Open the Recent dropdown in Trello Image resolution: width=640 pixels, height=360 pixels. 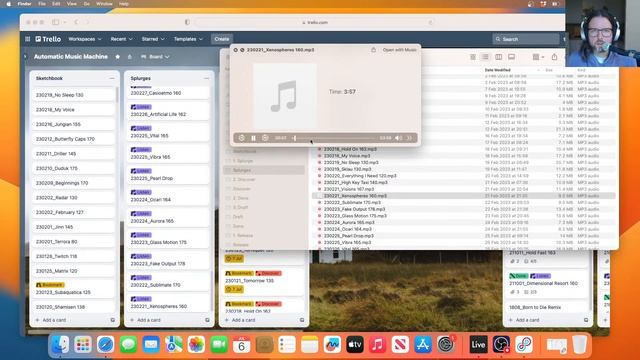pos(122,39)
